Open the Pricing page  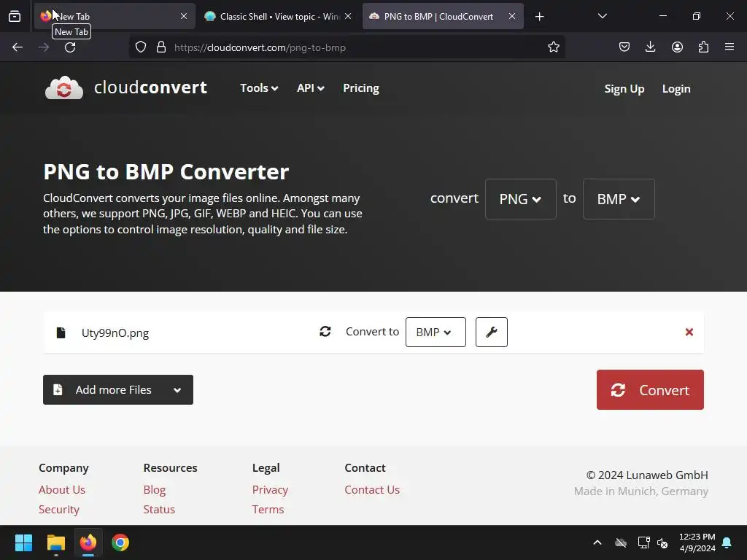tap(361, 88)
